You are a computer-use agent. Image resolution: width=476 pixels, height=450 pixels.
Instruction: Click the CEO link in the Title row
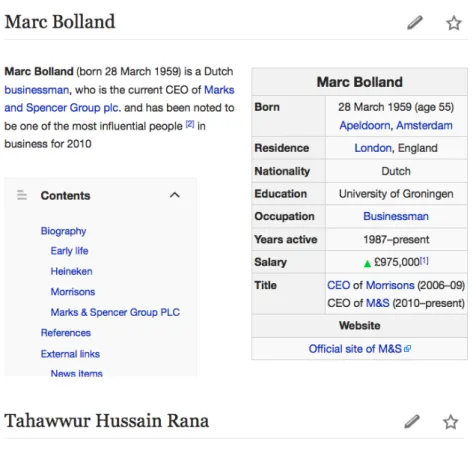[x=338, y=285]
